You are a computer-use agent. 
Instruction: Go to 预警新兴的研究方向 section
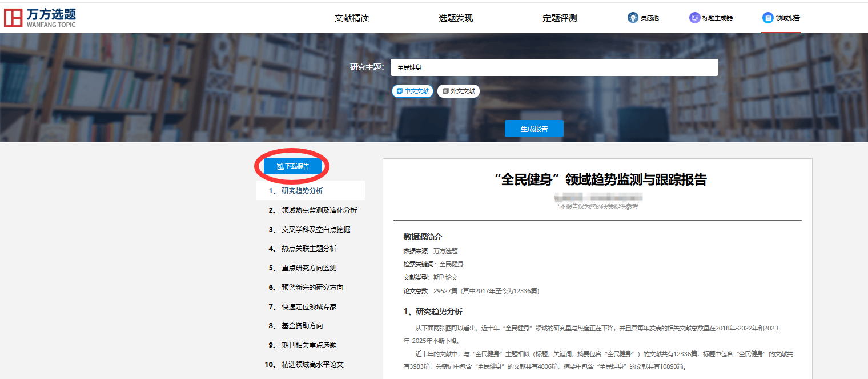[312, 288]
